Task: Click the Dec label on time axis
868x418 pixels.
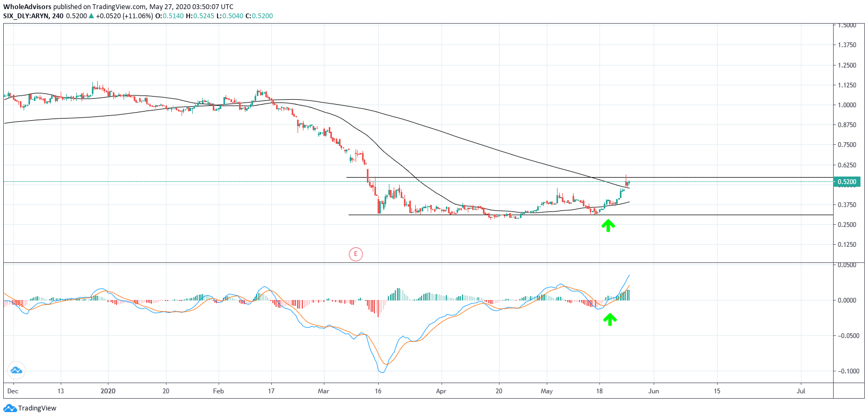Action: [x=13, y=391]
